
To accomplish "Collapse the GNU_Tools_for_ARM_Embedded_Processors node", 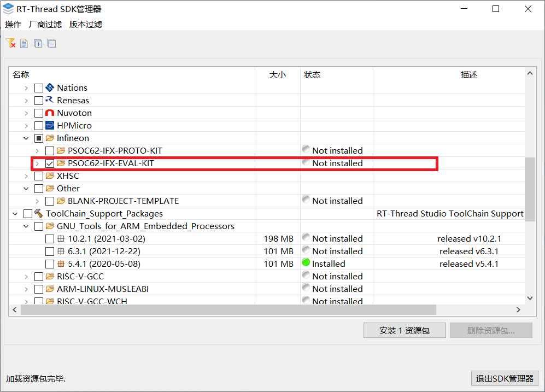I will [x=26, y=226].
